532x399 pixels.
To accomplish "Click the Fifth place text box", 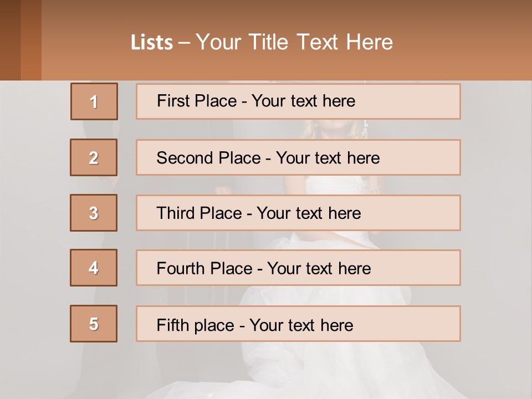I will [298, 324].
